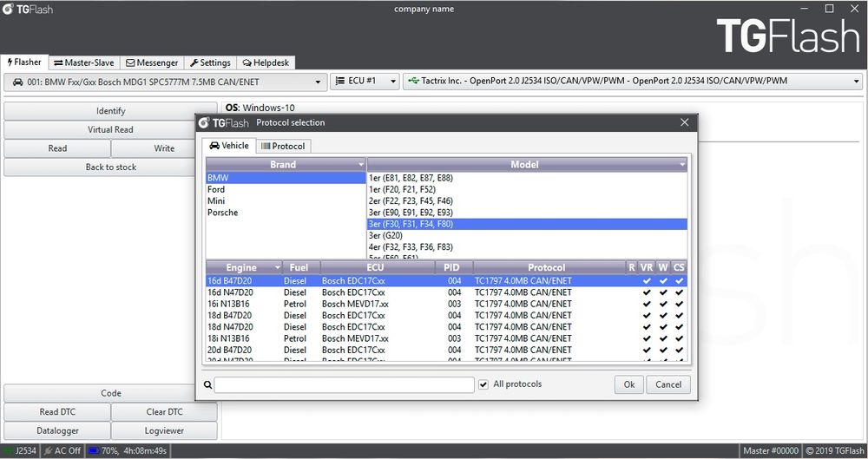Open the Helpdesk tab

[266, 62]
